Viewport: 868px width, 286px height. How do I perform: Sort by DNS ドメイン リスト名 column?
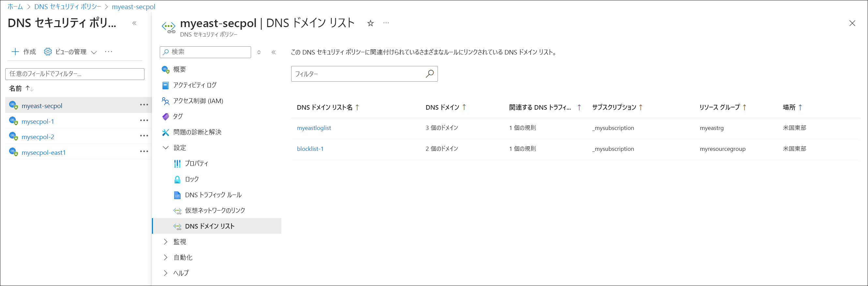(328, 107)
